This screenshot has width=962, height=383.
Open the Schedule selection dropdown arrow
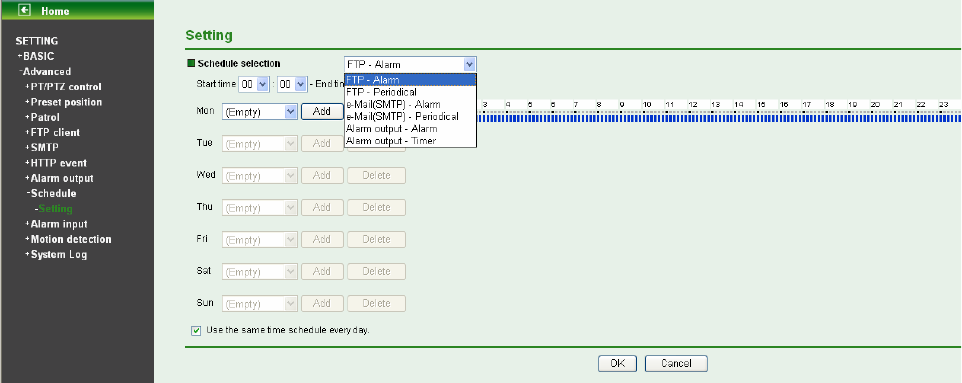469,64
